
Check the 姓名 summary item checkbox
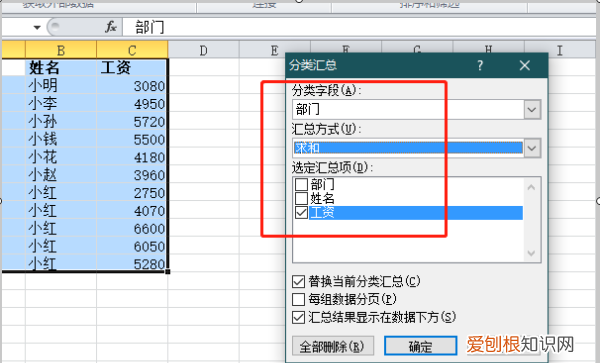pos(301,198)
